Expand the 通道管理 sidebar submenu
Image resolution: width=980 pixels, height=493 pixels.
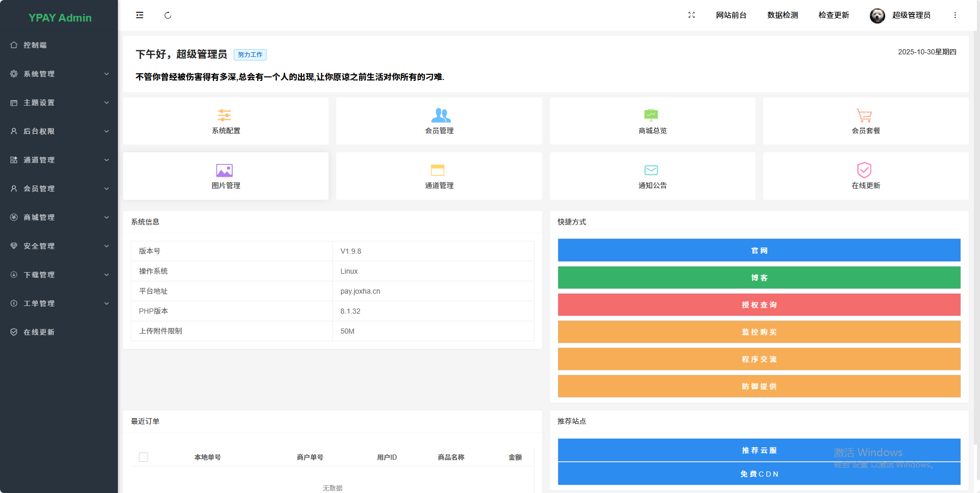coord(59,160)
